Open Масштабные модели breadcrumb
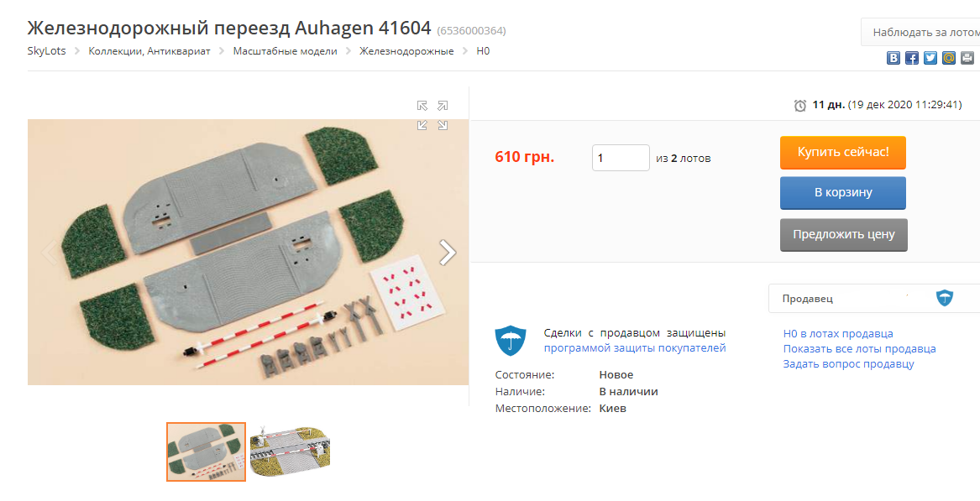Image resolution: width=980 pixels, height=501 pixels. (285, 51)
